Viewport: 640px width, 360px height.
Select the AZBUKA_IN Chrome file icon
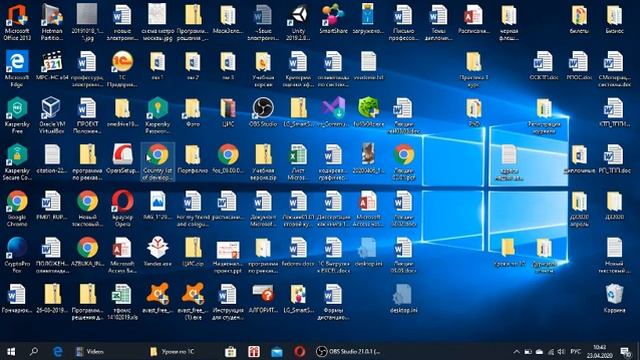87,252
